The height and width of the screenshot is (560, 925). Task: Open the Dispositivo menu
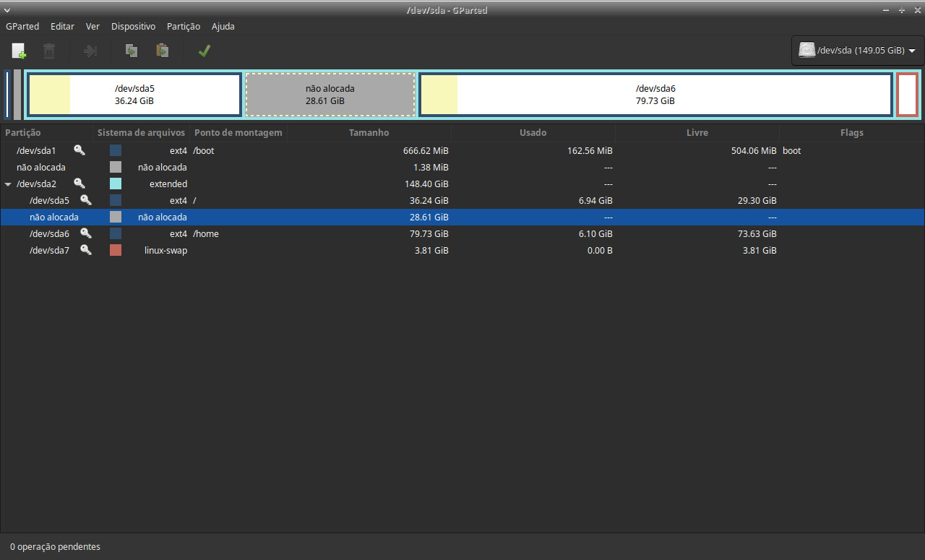pyautogui.click(x=133, y=26)
